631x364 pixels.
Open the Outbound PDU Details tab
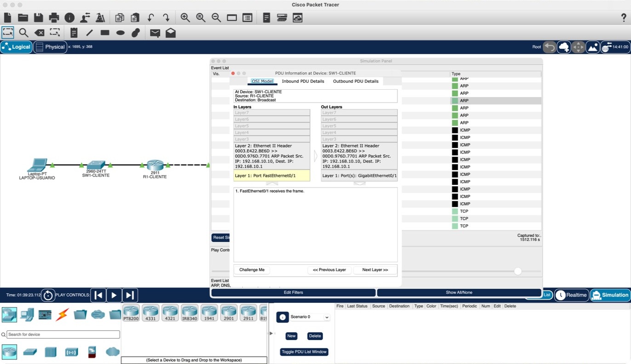pos(356,81)
